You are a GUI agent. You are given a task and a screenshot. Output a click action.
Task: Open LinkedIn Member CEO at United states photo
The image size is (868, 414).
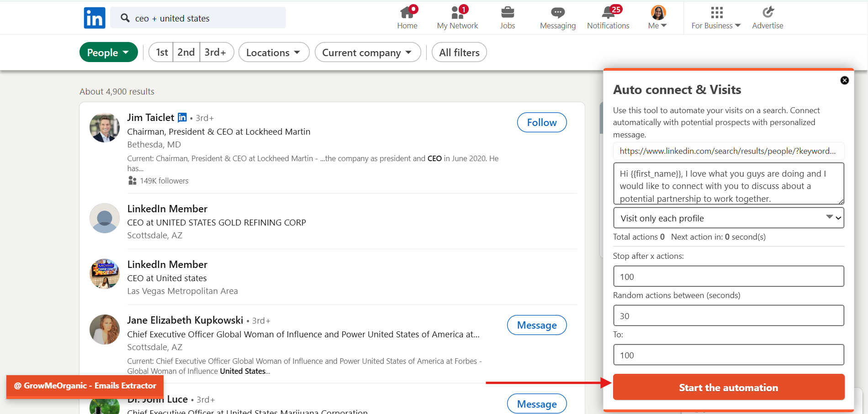105,274
